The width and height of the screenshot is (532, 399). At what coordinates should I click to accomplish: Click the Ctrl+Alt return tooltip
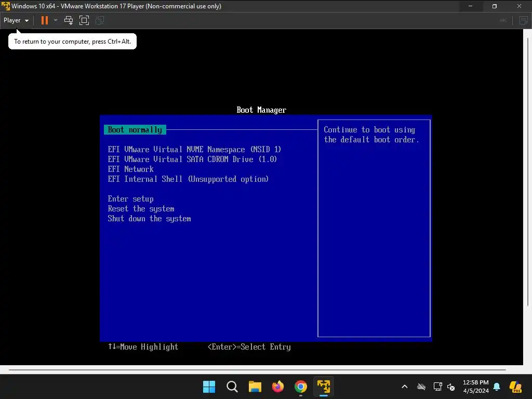(72, 42)
